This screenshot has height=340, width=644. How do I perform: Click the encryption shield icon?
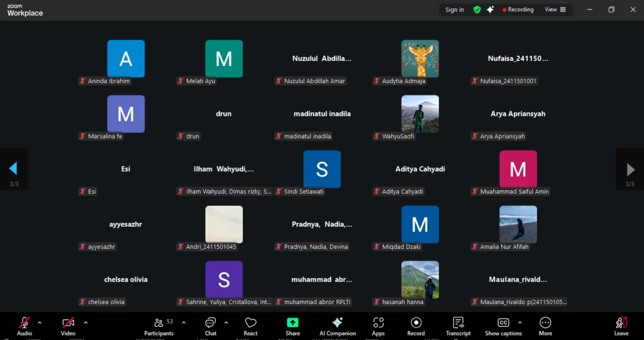tap(477, 9)
